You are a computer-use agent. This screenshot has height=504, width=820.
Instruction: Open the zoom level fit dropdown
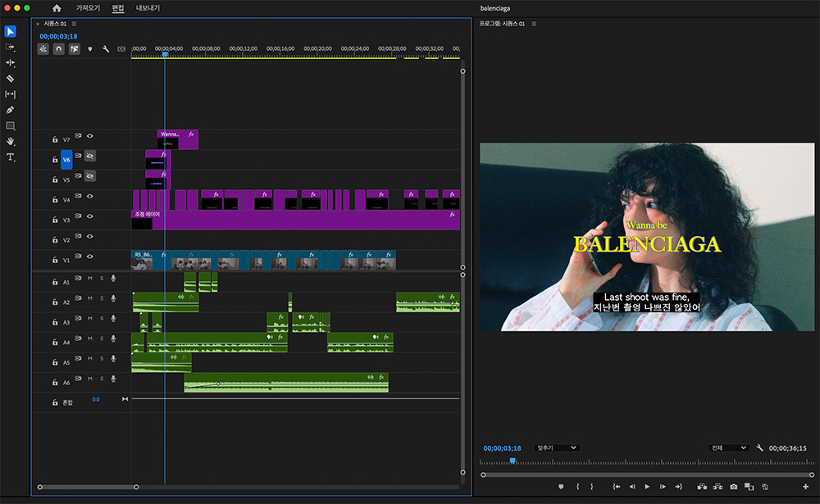click(x=557, y=447)
